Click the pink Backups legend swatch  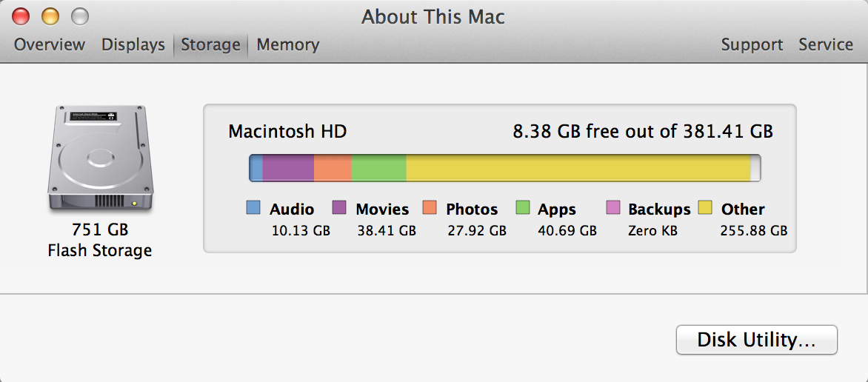pyautogui.click(x=613, y=208)
